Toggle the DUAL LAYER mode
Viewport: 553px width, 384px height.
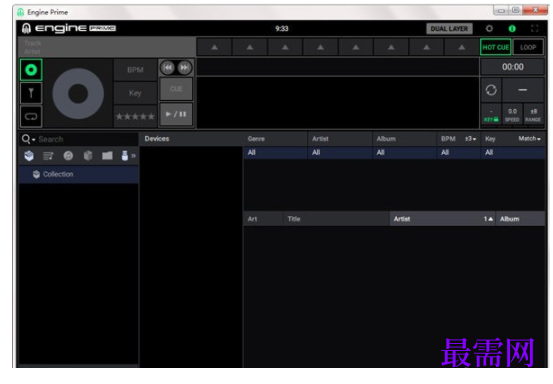(x=449, y=29)
